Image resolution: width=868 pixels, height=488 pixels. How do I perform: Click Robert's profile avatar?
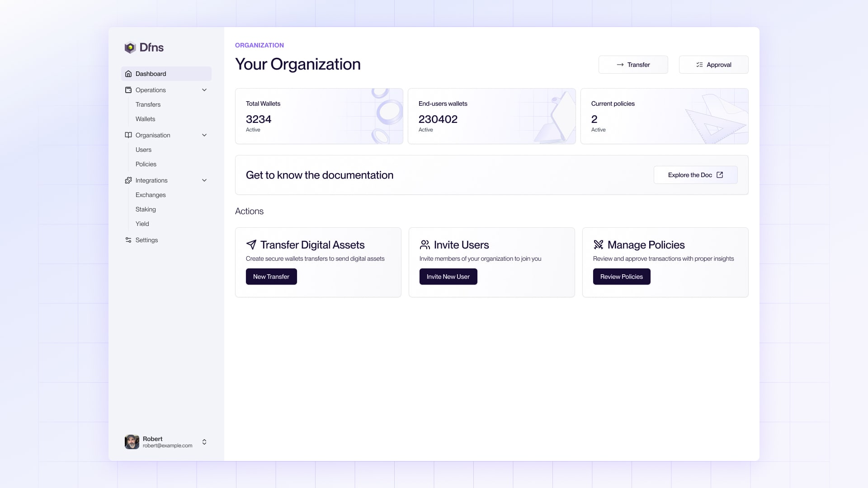[x=132, y=442]
